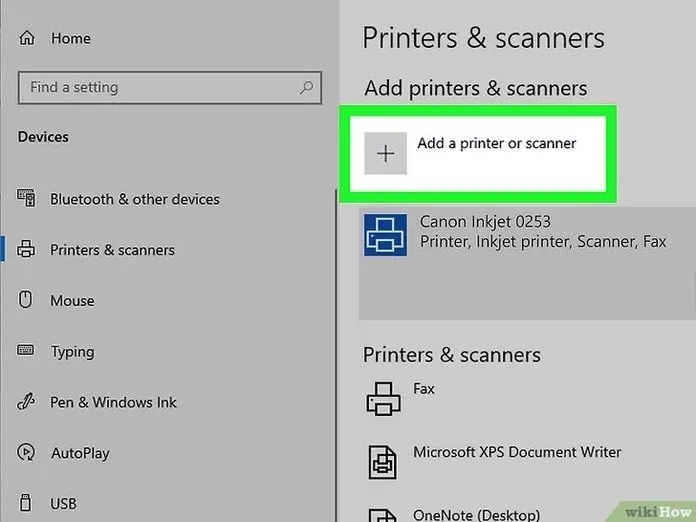Go to Pen & Windows Ink settings
Screen dimensions: 696x522
tap(113, 402)
